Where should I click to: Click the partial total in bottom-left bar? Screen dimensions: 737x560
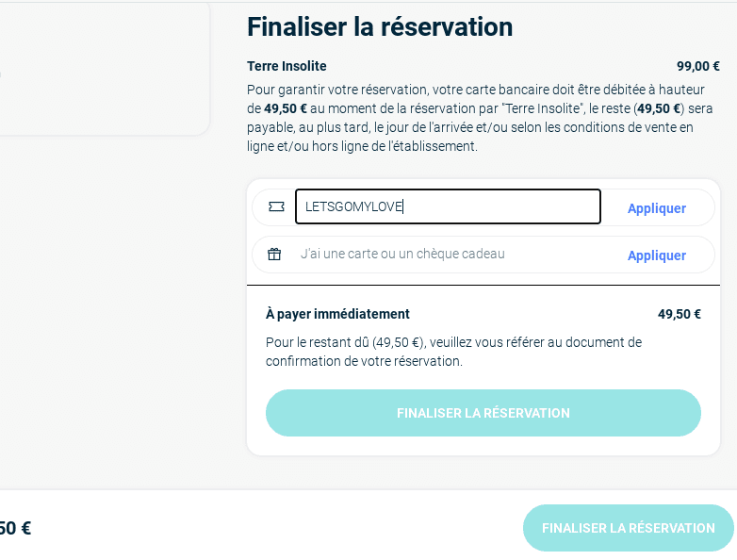(15, 528)
